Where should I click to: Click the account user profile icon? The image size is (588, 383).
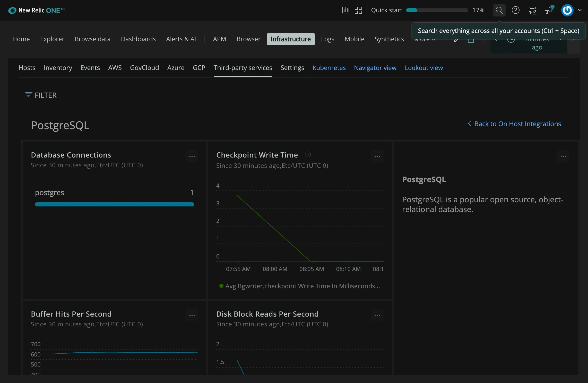click(x=567, y=10)
